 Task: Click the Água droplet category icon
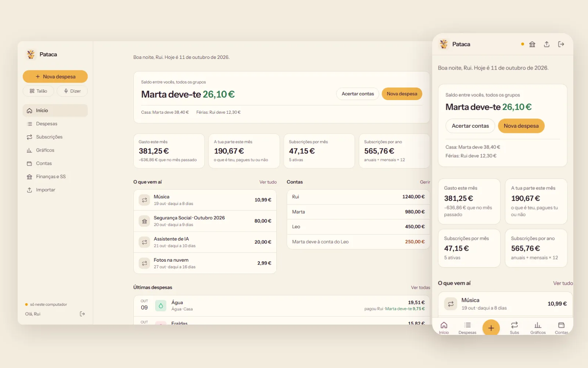(161, 306)
